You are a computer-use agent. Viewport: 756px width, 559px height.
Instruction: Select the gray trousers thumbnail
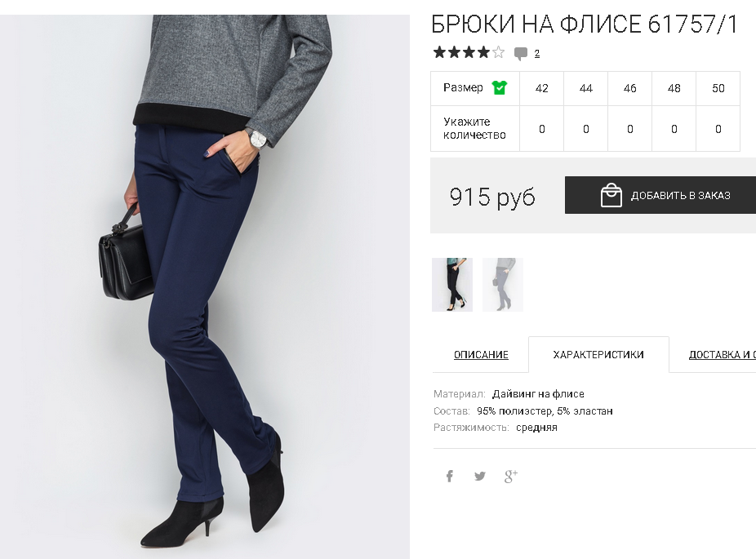coord(502,285)
